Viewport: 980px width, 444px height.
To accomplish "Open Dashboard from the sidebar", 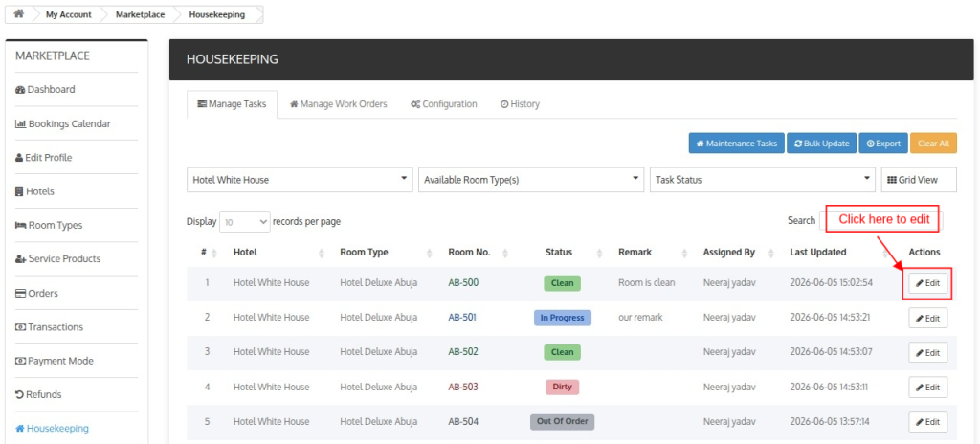I will click(45, 89).
